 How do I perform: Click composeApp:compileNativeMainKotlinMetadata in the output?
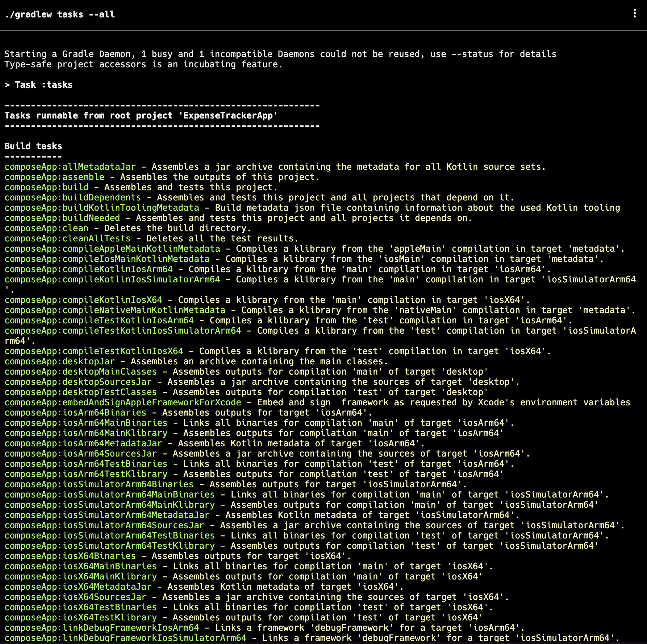(x=115, y=310)
